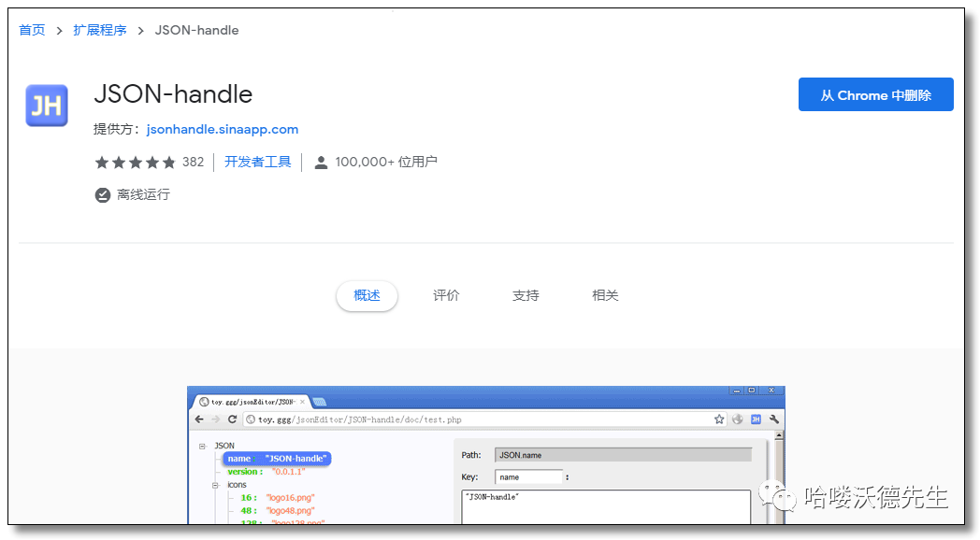This screenshot has width=980, height=540.
Task: Click wrench menu icon in preview toolbar
Action: (x=774, y=419)
